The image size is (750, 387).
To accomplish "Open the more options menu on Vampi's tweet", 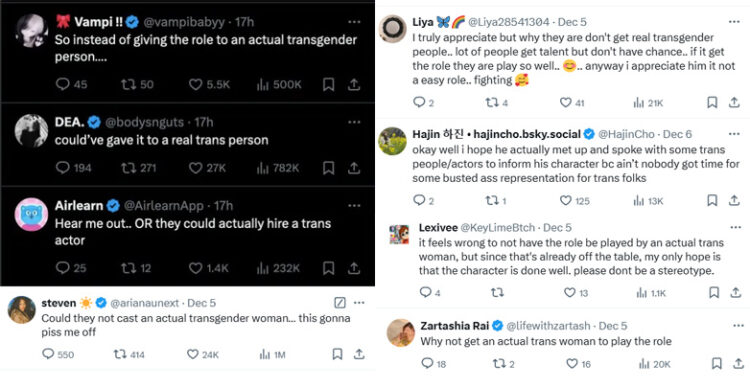I will (x=354, y=22).
